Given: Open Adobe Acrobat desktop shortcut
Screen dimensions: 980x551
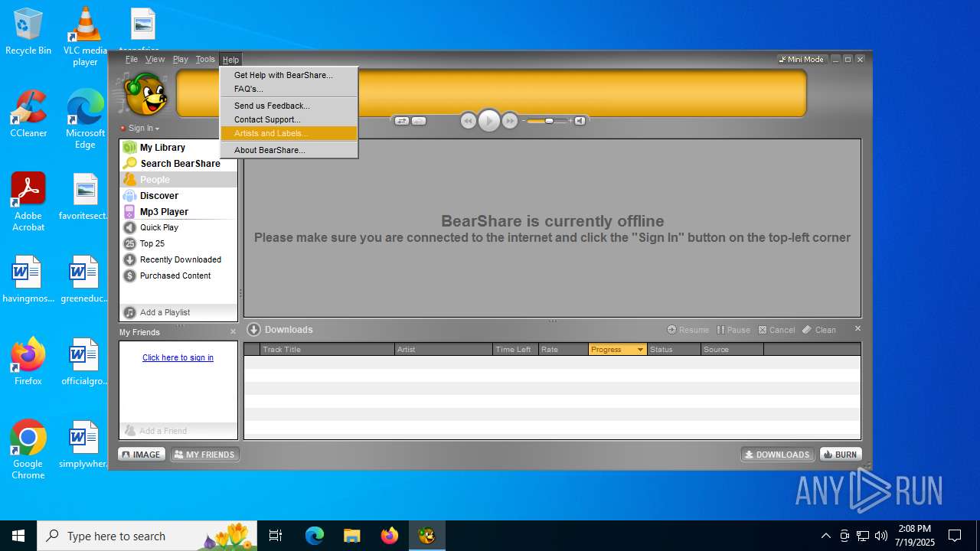Looking at the screenshot, I should pyautogui.click(x=28, y=201).
